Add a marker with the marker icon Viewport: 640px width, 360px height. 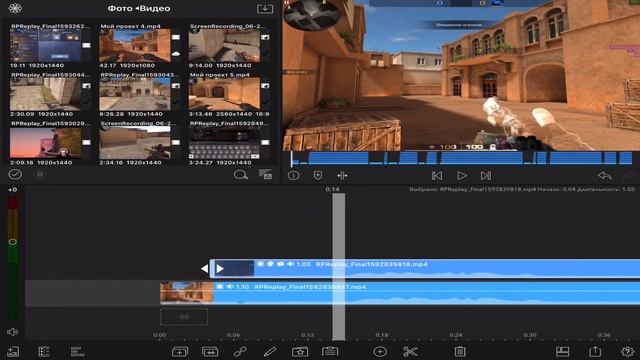pyautogui.click(x=318, y=176)
